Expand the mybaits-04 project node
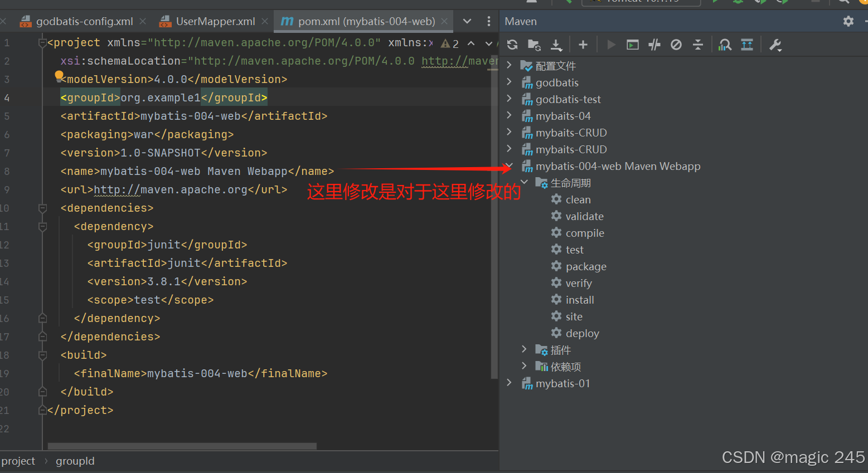This screenshot has height=473, width=868. [509, 115]
